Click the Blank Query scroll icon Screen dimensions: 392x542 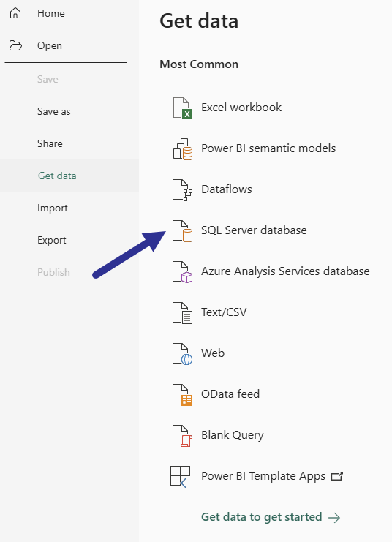point(182,435)
